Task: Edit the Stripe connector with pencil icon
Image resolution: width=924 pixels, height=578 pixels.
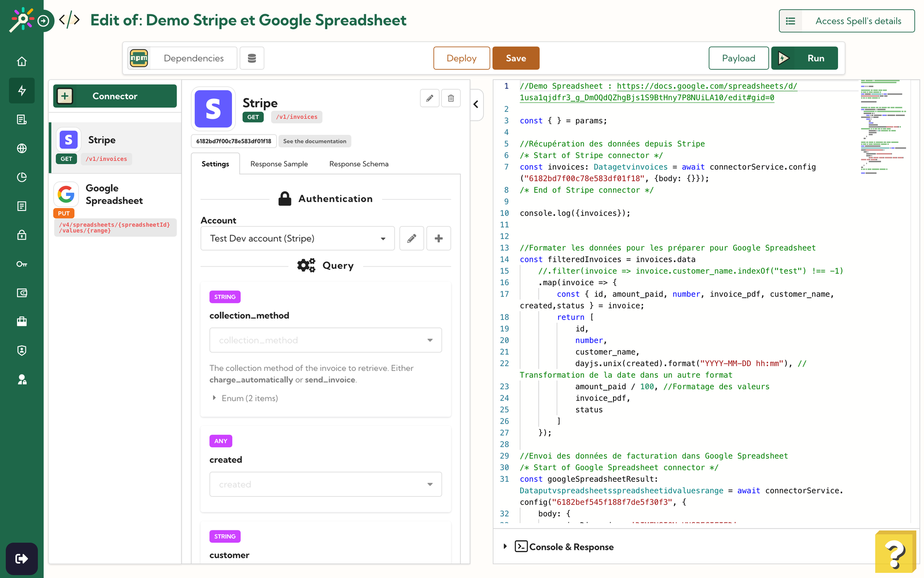Action: coord(430,98)
